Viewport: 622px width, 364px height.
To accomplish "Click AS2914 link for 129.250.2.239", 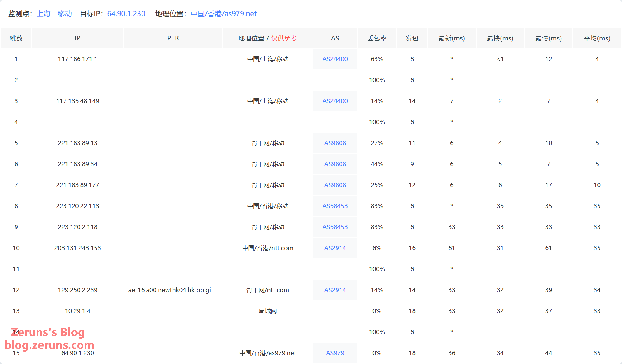I will [x=335, y=290].
